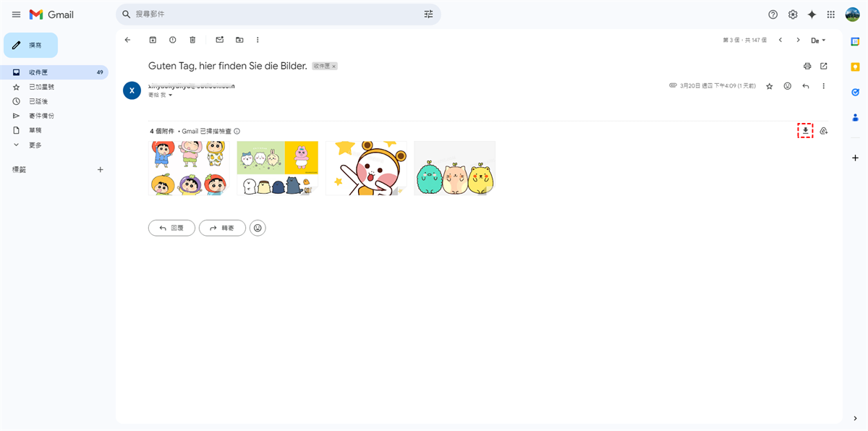Click the sender avatar X

[132, 90]
